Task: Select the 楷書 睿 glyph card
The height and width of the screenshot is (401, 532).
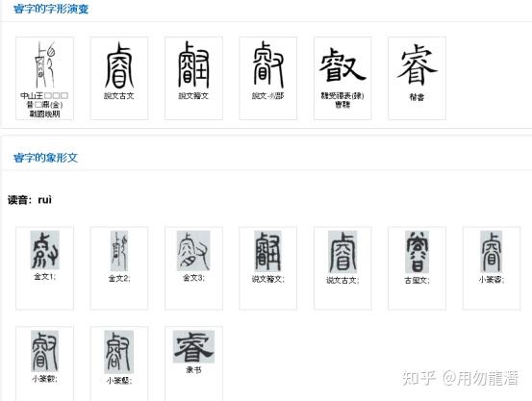Action: click(x=417, y=78)
